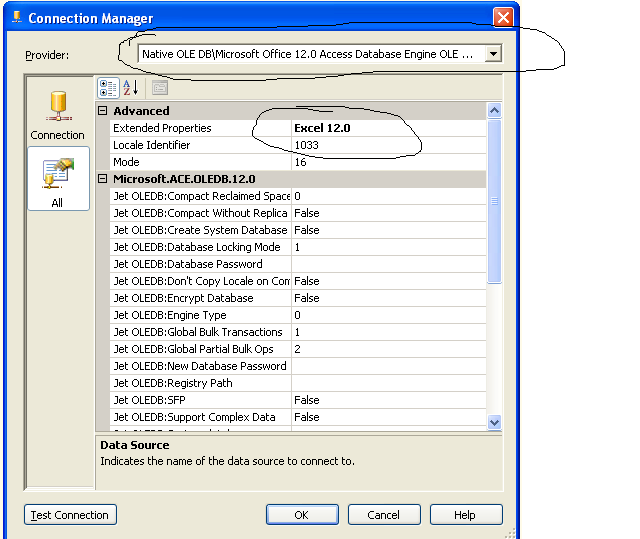640x539 pixels.
Task: Select Jet OLEDB:Engine Type row
Action: pos(298,315)
